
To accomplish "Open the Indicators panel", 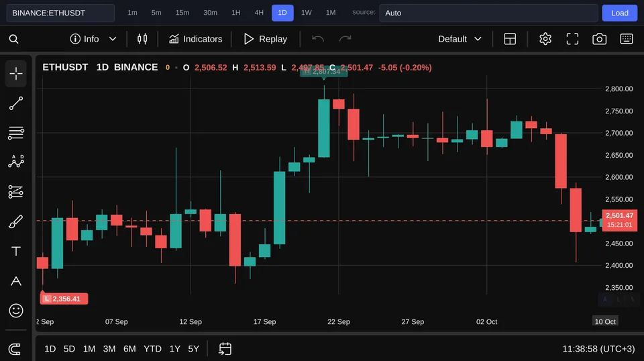I will point(195,39).
